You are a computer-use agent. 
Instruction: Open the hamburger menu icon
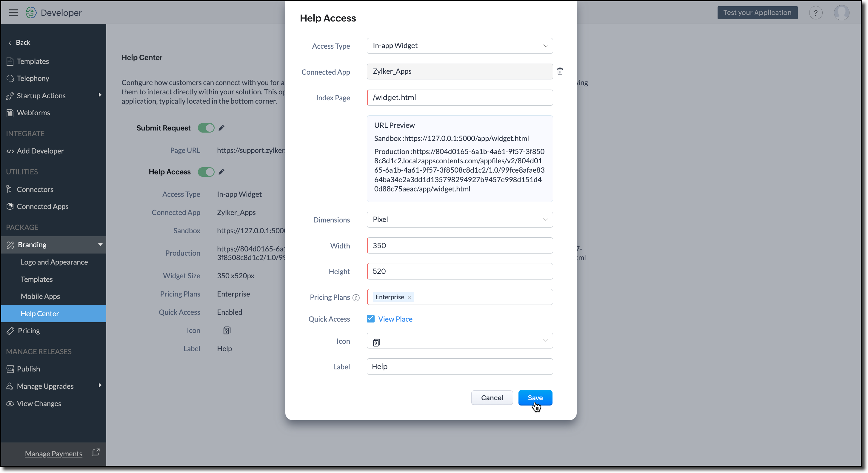(x=13, y=13)
